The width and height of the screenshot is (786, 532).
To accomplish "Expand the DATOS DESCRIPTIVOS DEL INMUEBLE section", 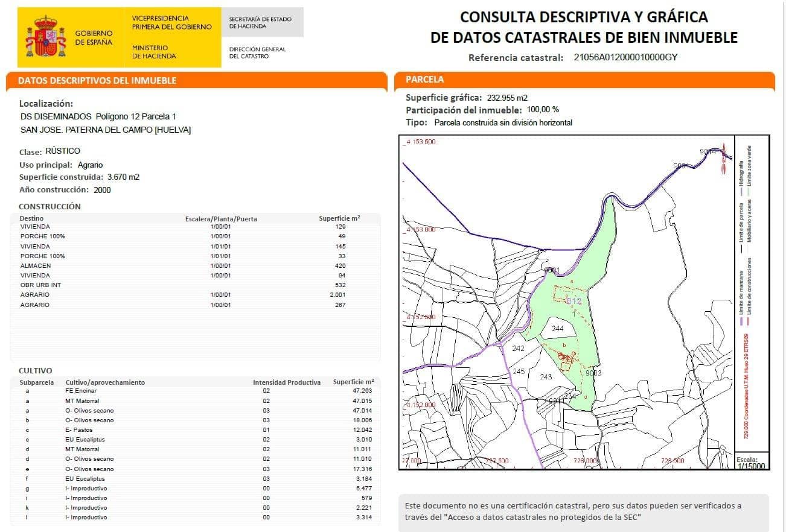I will 97,80.
